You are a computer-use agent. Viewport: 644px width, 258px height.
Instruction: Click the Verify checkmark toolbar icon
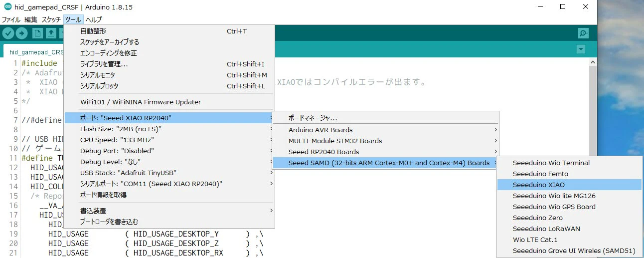pos(8,33)
